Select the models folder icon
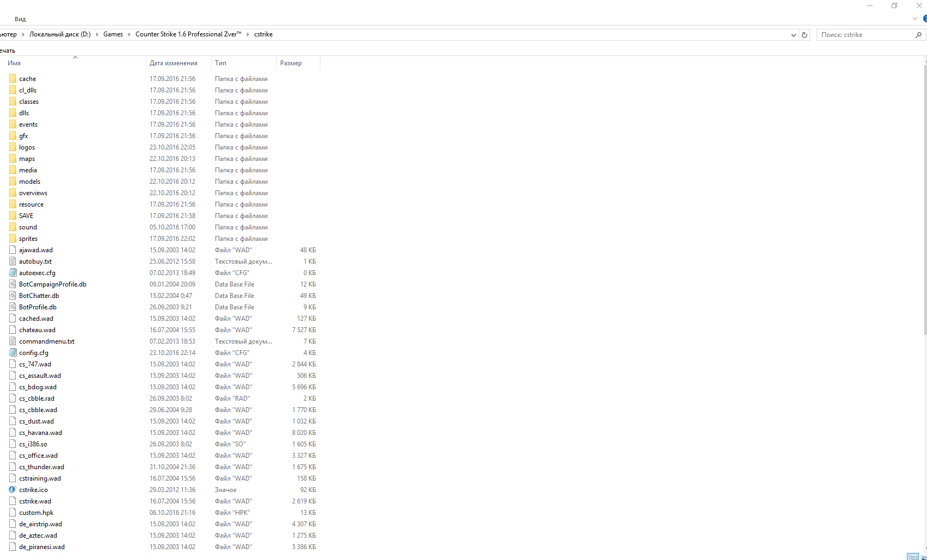 pyautogui.click(x=13, y=182)
